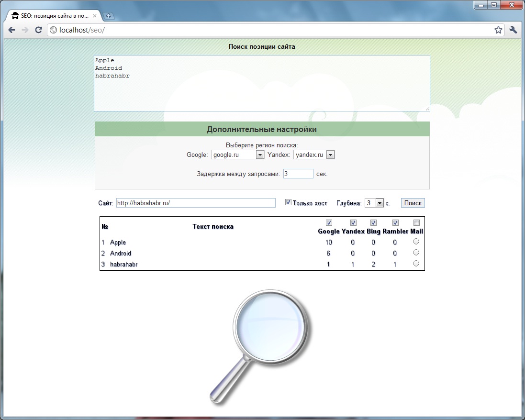The width and height of the screenshot is (525, 420).
Task: Click the Поиск button
Action: click(413, 203)
